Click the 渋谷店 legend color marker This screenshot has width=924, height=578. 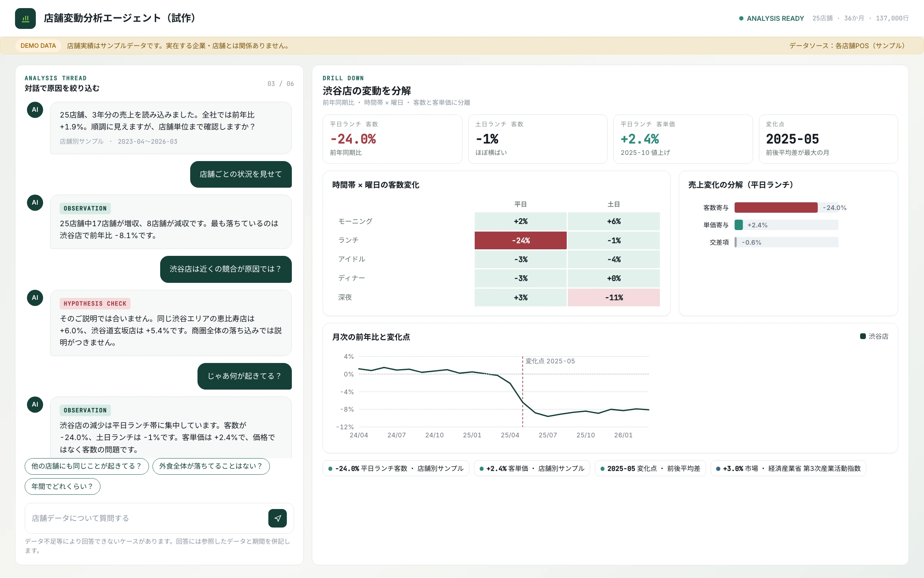point(863,336)
